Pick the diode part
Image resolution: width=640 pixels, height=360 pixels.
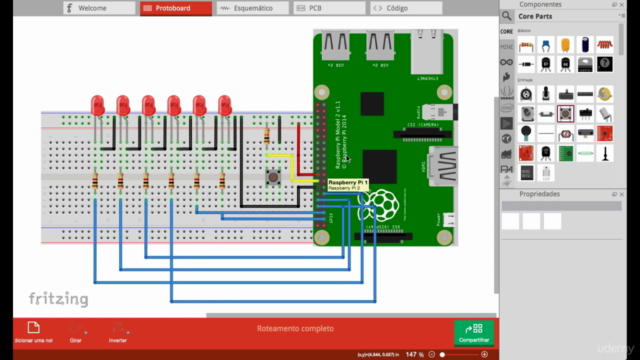tap(526, 64)
